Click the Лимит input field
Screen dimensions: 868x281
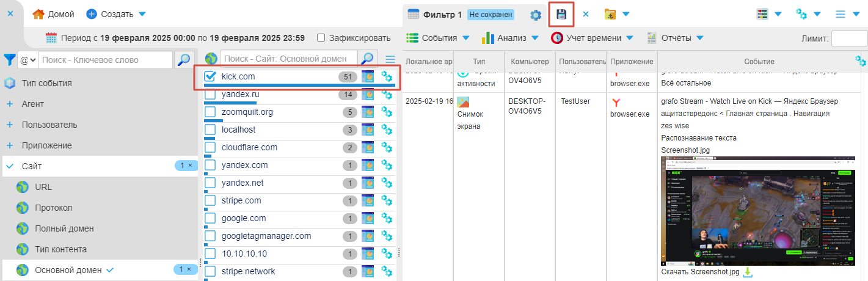pos(849,38)
